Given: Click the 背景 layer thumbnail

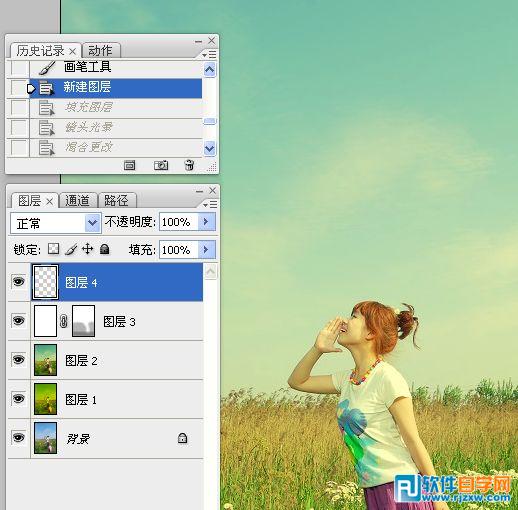Looking at the screenshot, I should pyautogui.click(x=45, y=438).
